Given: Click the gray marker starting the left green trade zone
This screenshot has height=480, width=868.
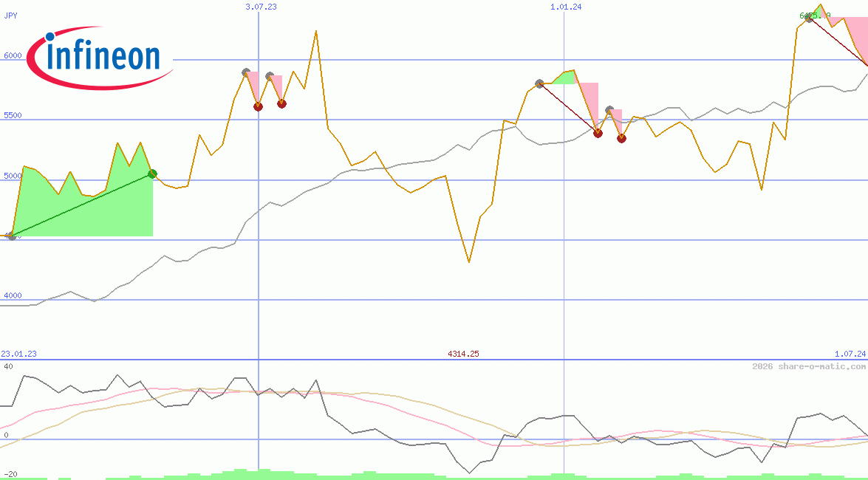Looking at the screenshot, I should point(10,237).
